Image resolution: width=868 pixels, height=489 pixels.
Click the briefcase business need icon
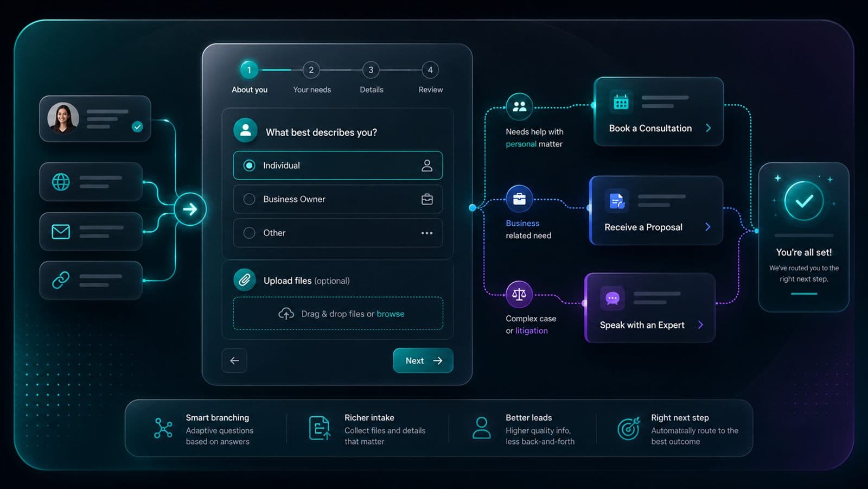tap(519, 199)
